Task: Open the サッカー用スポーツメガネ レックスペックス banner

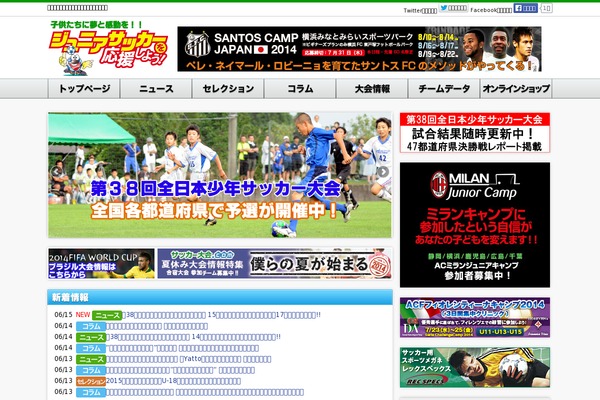Action: pyautogui.click(x=475, y=367)
